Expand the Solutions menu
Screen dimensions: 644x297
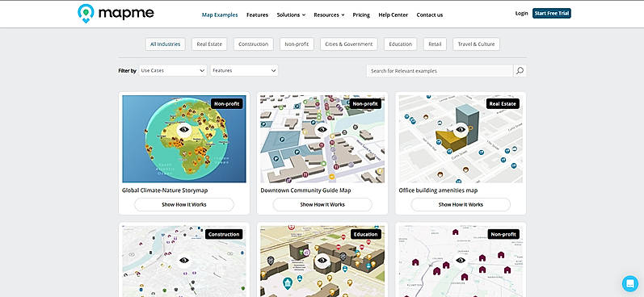tap(291, 15)
